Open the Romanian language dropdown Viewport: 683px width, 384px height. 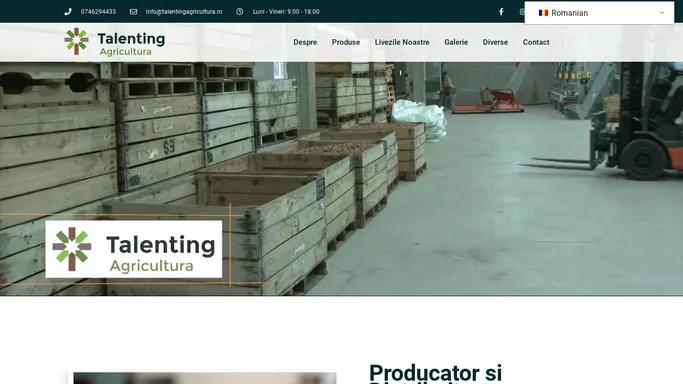coord(599,13)
